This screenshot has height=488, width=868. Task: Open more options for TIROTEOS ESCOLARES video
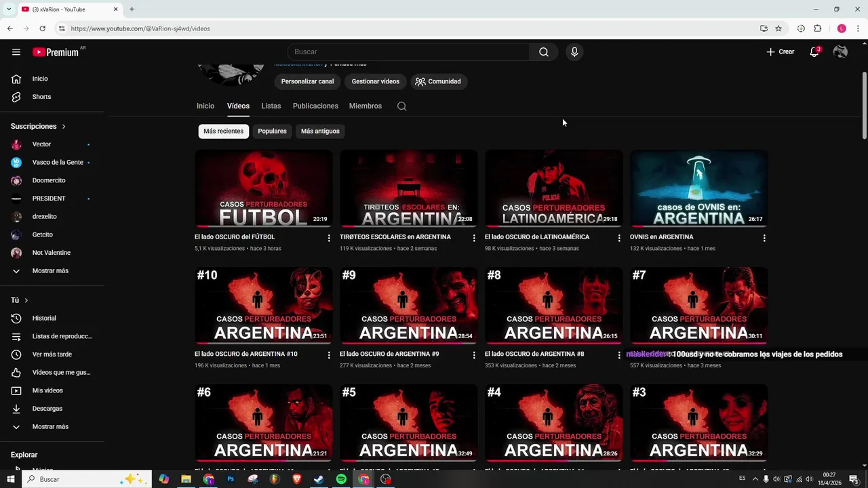pyautogui.click(x=474, y=238)
